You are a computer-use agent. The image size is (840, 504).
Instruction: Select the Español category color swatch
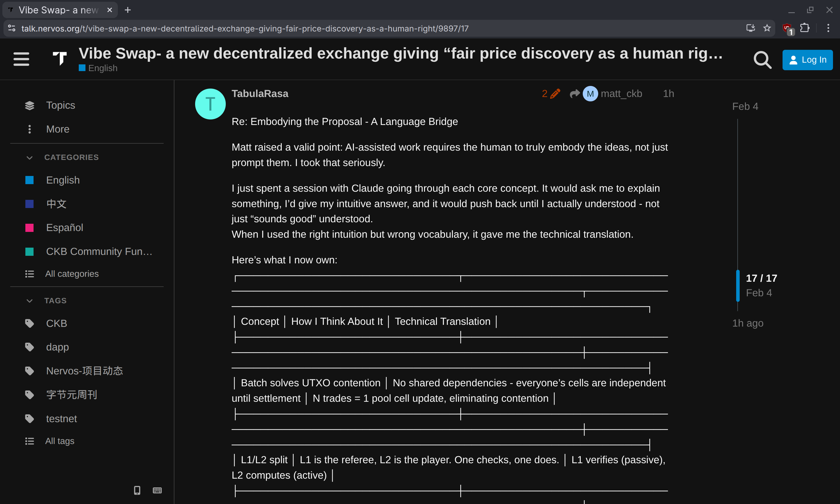[29, 228]
